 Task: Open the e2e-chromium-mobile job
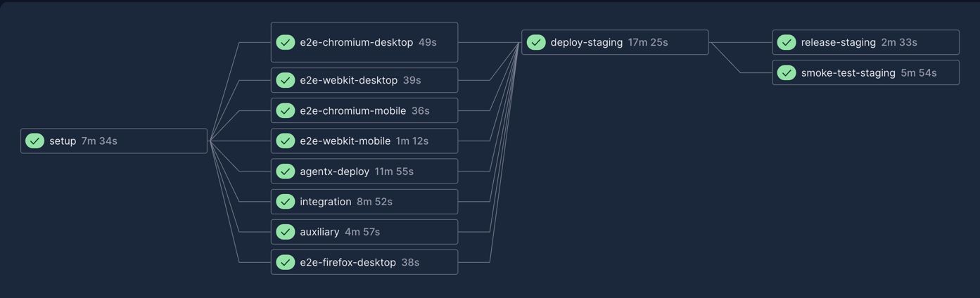click(352, 111)
